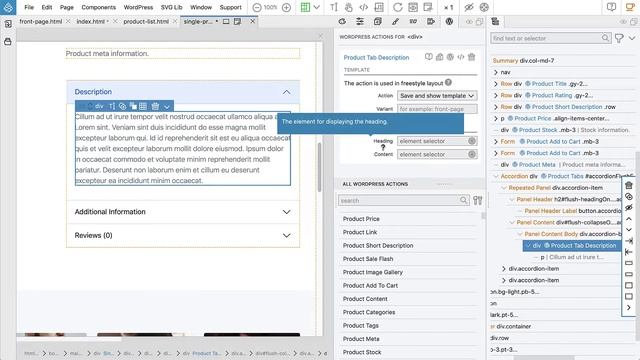This screenshot has height=360, width=640.
Task: Select the hand pointer interaction tool
Action: tap(349, 7)
